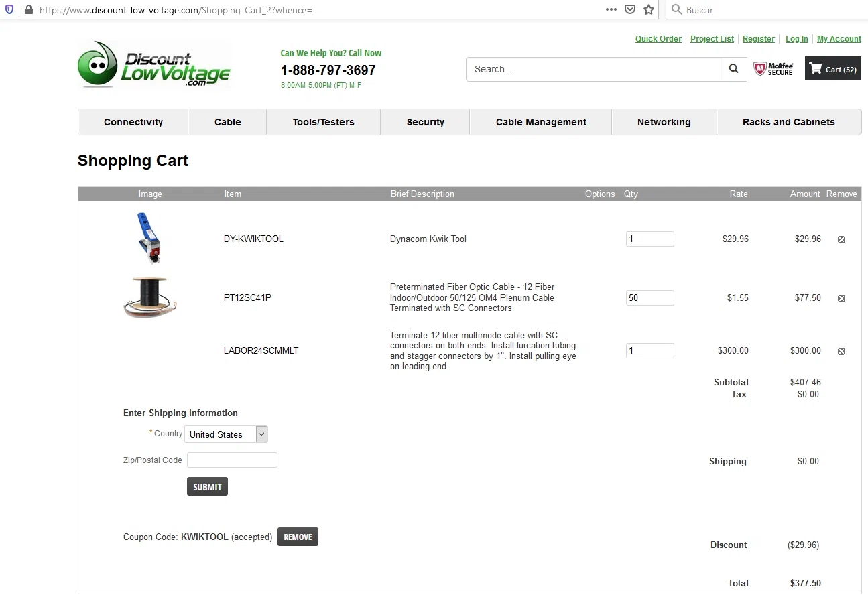Open the Cable Management menu

pyautogui.click(x=541, y=122)
